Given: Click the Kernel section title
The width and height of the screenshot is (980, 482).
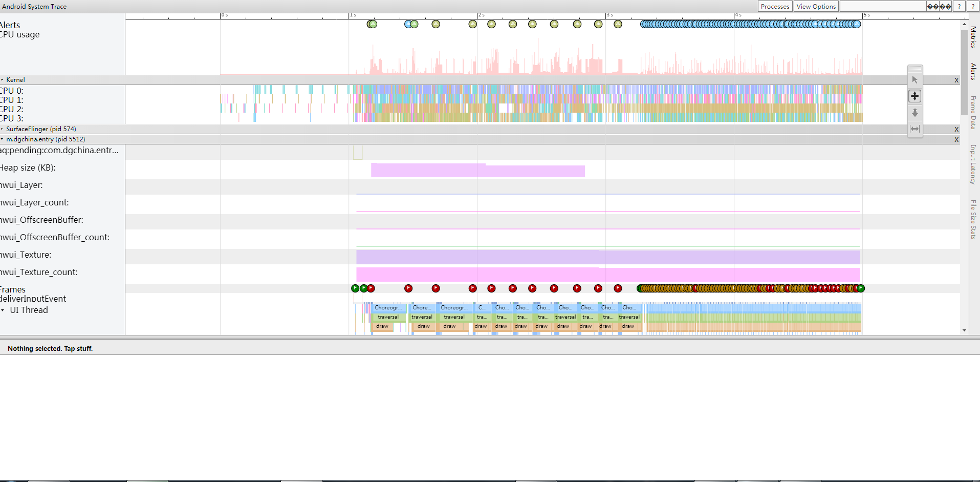Looking at the screenshot, I should click(15, 80).
